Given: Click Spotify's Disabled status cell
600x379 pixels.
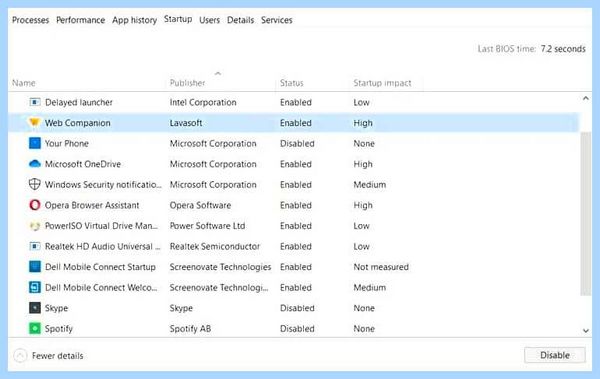Looking at the screenshot, I should coord(297,329).
